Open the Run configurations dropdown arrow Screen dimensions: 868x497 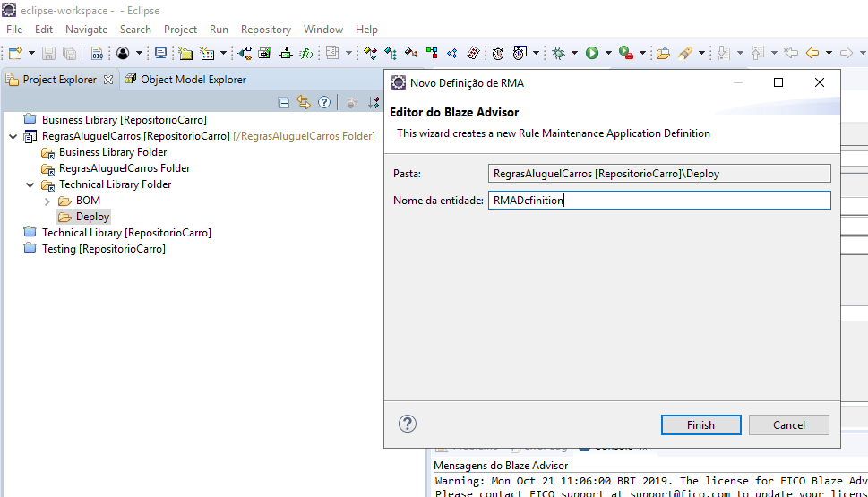608,53
